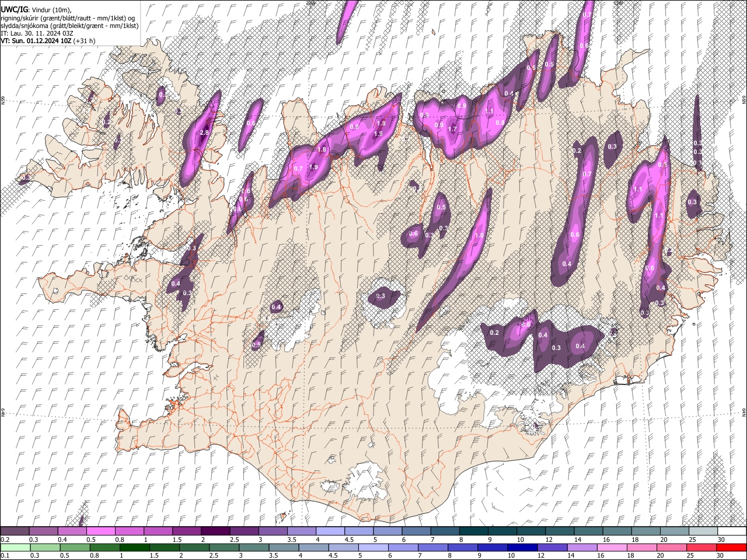The width and height of the screenshot is (747, 560).
Task: Select the bright red 30 swatch in bottom legend row
Action: point(732,547)
